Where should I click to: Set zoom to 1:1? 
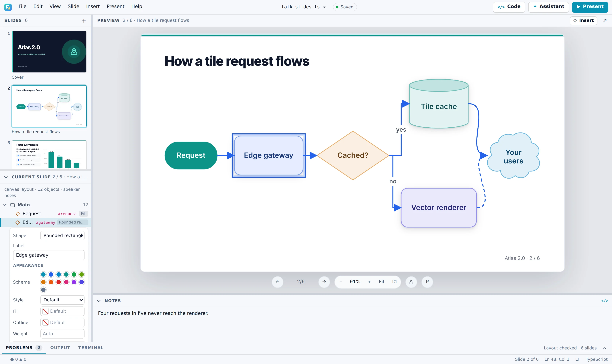point(394,282)
